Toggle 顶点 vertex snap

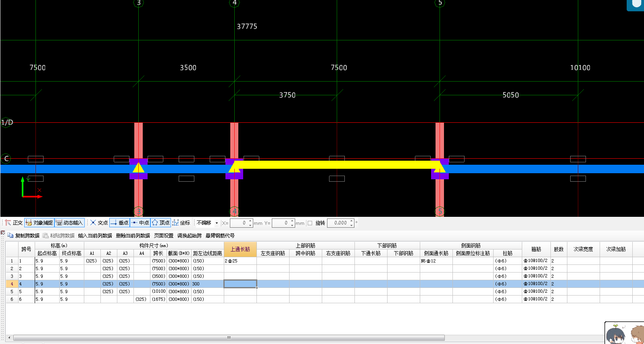pyautogui.click(x=160, y=223)
